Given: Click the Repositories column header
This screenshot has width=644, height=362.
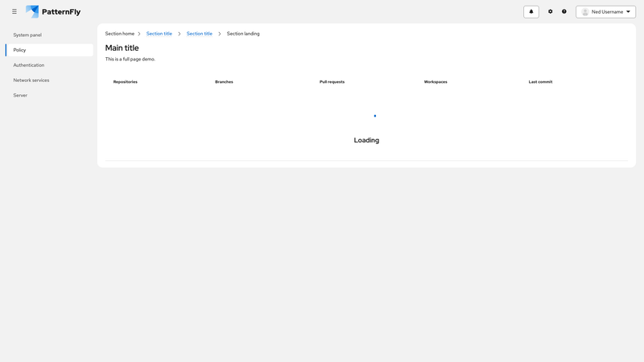Looking at the screenshot, I should (126, 82).
